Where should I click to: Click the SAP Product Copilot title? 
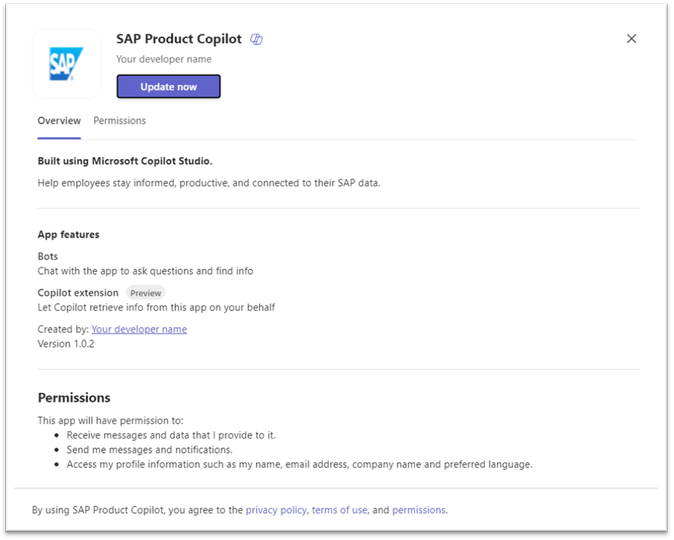(179, 39)
